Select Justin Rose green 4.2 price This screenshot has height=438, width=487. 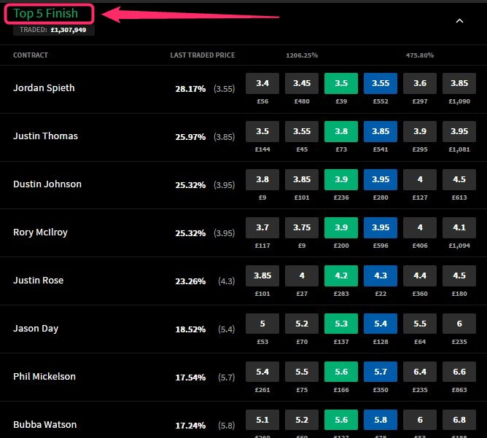coord(341,276)
